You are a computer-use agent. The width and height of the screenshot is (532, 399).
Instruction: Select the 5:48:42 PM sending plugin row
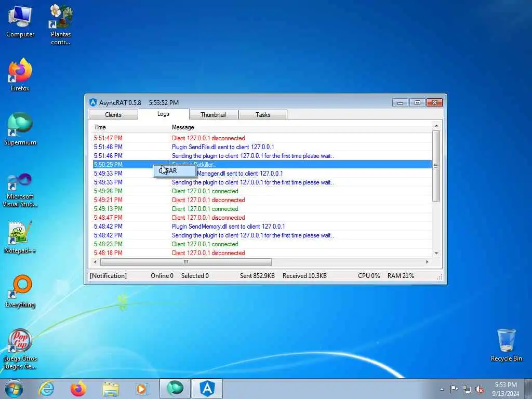(262, 235)
